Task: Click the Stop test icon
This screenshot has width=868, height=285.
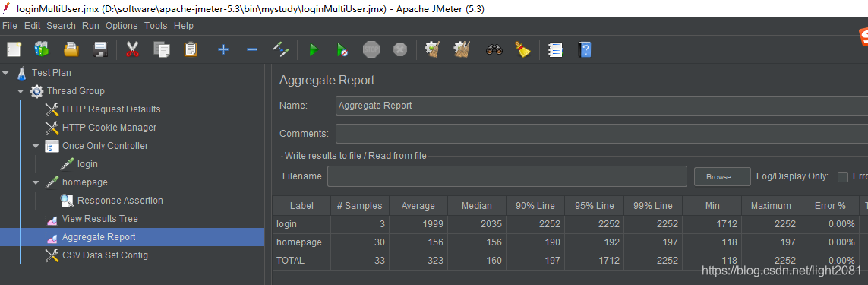Action: (x=371, y=50)
